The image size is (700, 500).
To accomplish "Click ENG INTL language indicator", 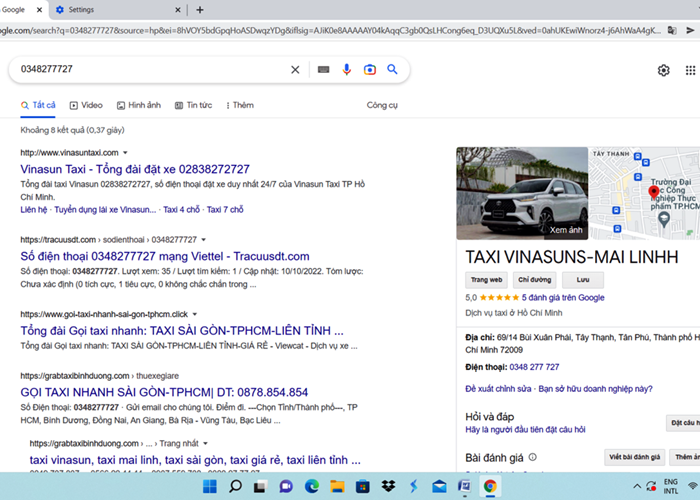I will (x=671, y=486).
